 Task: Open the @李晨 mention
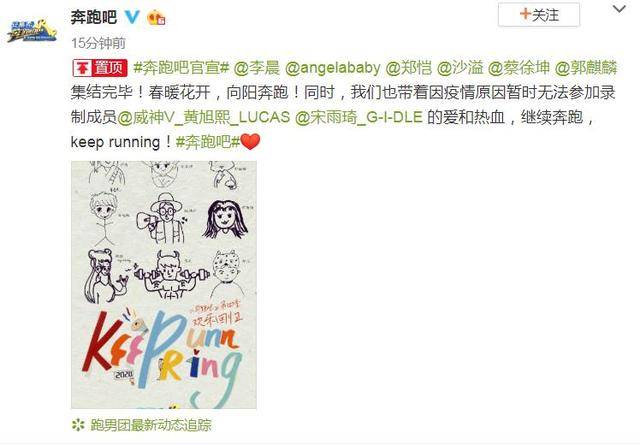(257, 68)
